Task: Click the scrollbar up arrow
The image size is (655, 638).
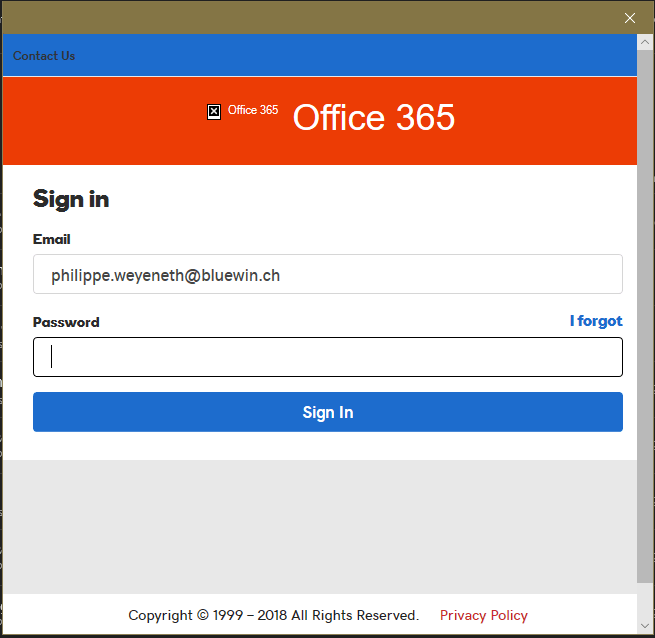Action: [x=645, y=42]
